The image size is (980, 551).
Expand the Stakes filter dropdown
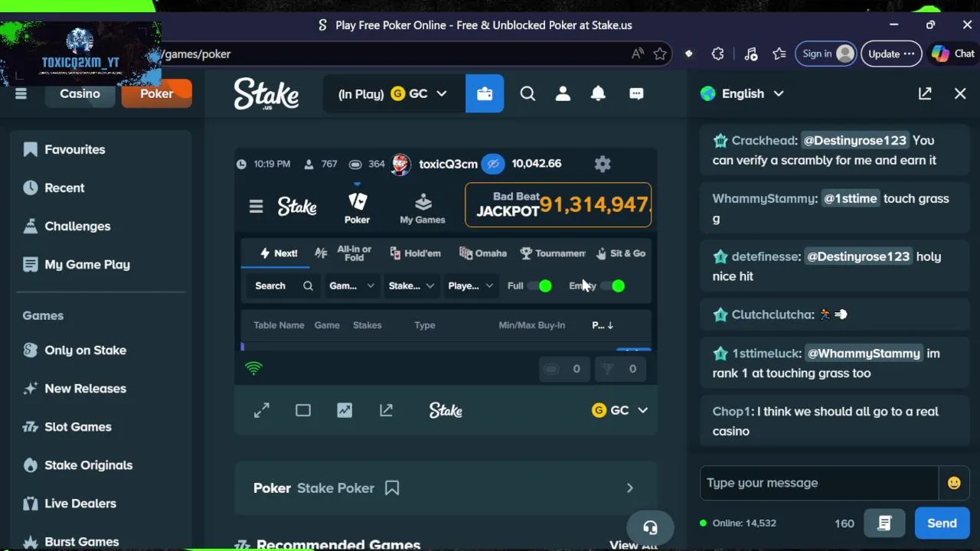click(411, 285)
